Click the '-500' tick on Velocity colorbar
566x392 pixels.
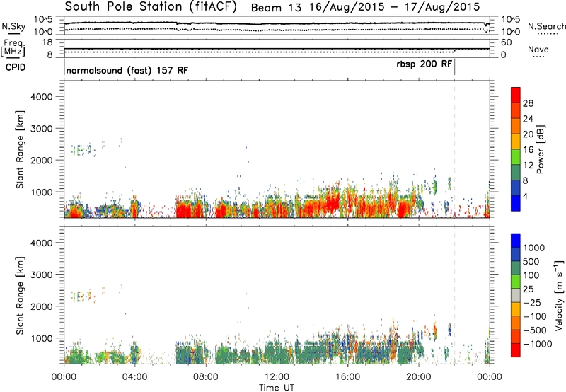[x=535, y=330]
